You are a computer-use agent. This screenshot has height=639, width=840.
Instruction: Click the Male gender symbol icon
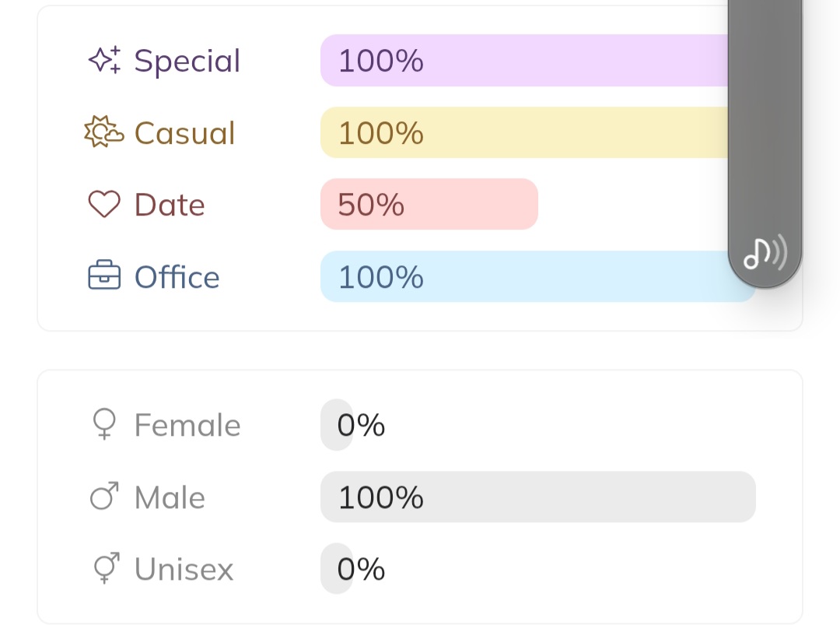click(x=104, y=497)
